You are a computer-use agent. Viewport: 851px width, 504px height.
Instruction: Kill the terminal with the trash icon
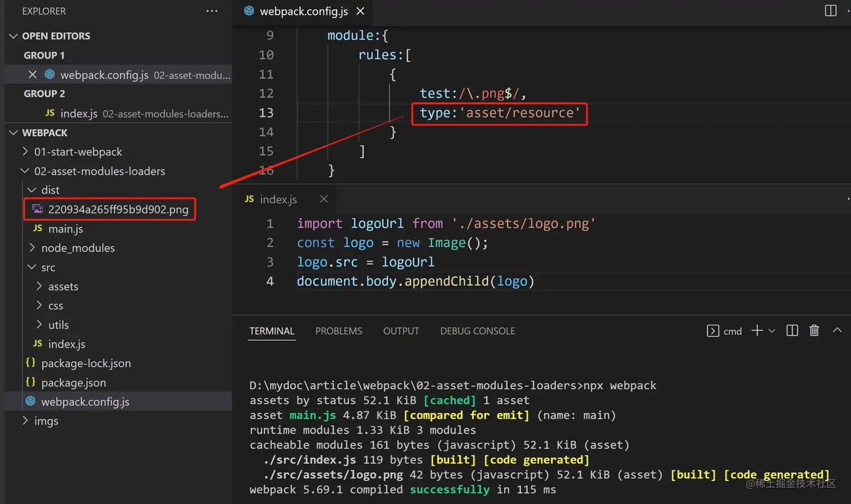pyautogui.click(x=814, y=331)
